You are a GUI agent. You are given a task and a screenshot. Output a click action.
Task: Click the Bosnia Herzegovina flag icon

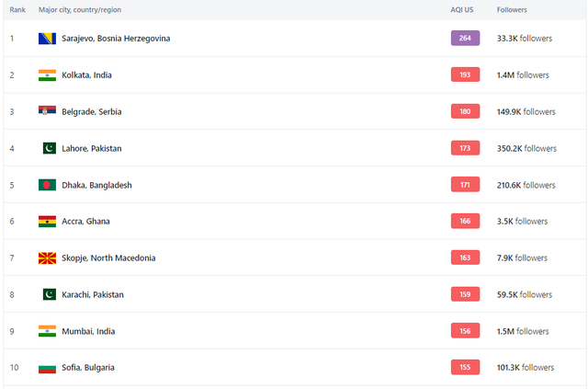(x=47, y=39)
